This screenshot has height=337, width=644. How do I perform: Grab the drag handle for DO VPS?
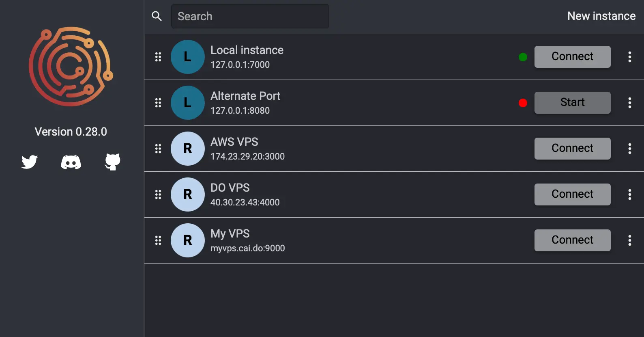click(x=158, y=194)
